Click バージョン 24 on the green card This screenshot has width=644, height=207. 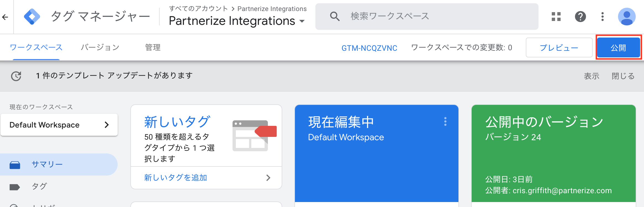(x=513, y=137)
